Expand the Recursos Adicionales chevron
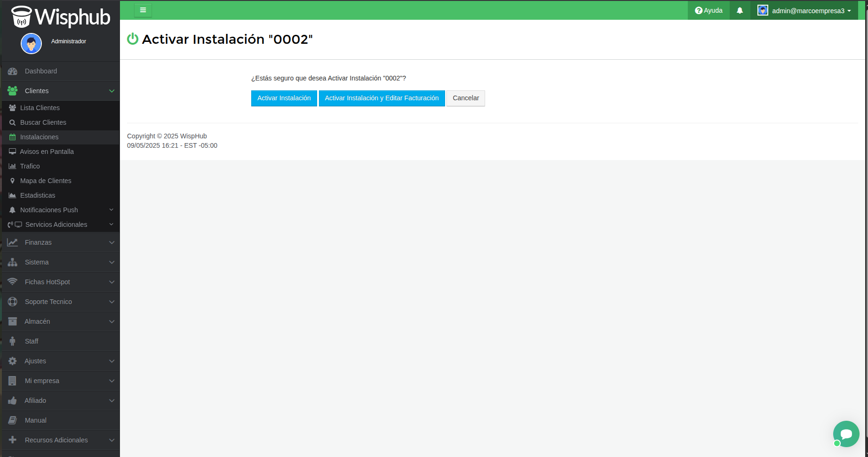The width and height of the screenshot is (868, 457). tap(111, 440)
